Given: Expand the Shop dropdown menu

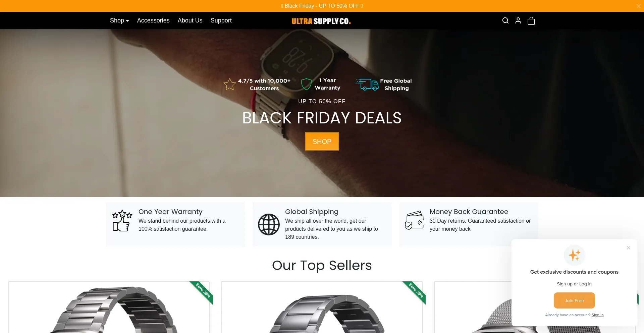Looking at the screenshot, I should point(119,20).
